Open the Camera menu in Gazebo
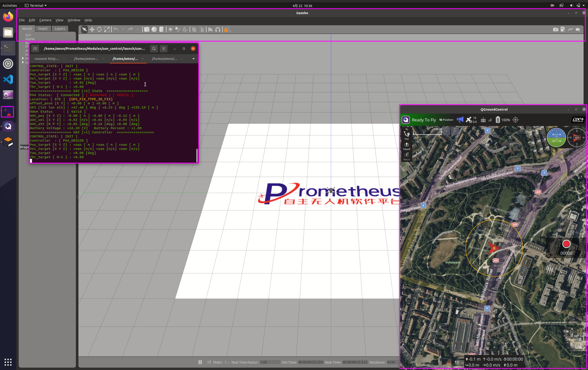 45,20
